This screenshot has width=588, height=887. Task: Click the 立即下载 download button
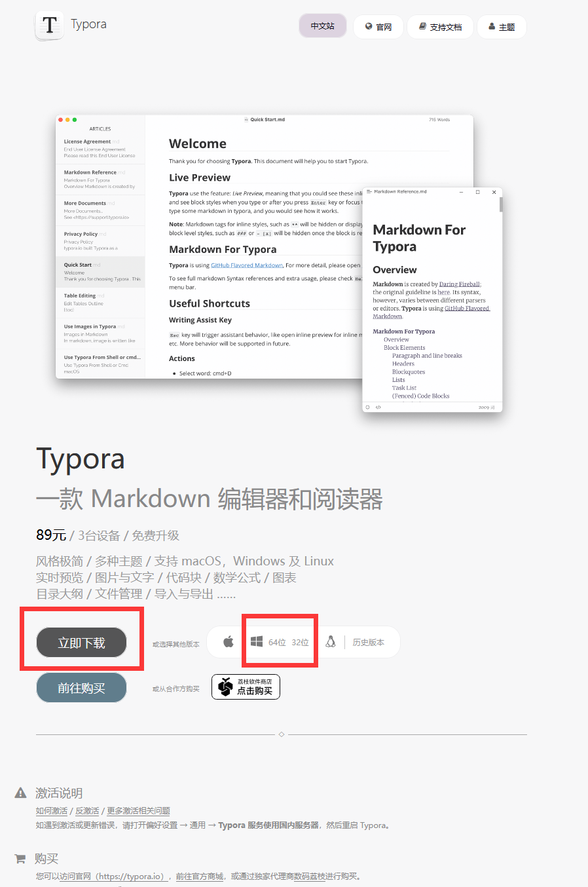81,643
